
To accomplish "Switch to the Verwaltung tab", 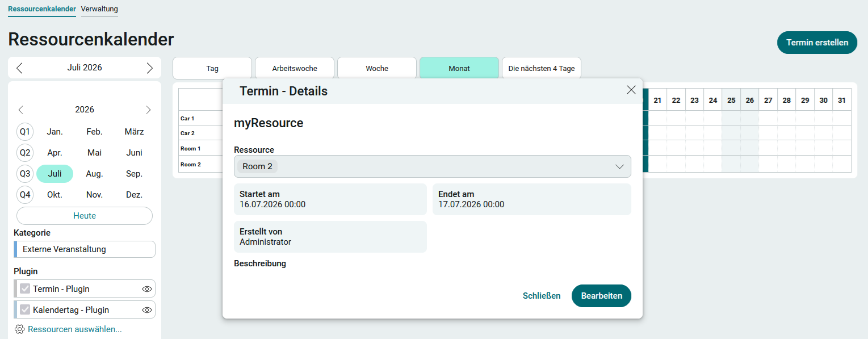I will point(99,9).
